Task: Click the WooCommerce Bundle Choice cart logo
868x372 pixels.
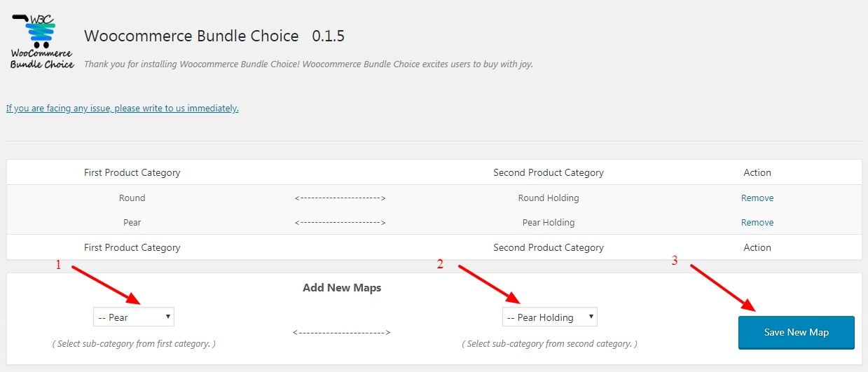Action: click(41, 41)
